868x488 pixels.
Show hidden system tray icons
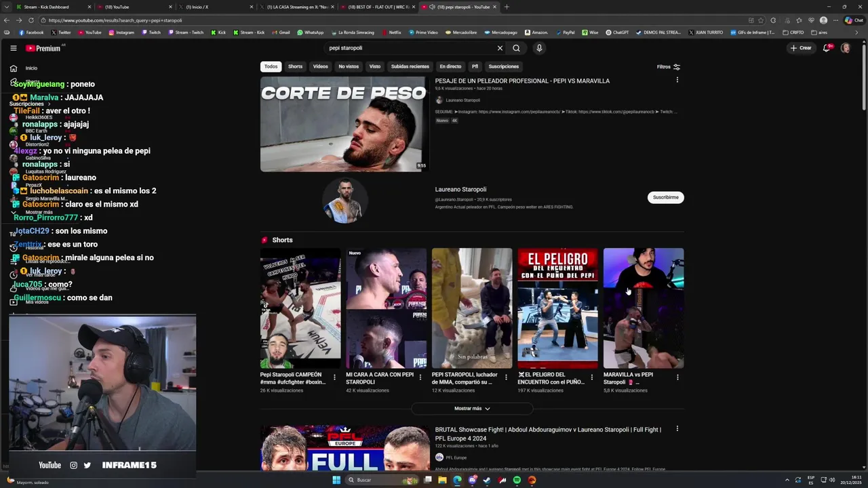click(787, 480)
